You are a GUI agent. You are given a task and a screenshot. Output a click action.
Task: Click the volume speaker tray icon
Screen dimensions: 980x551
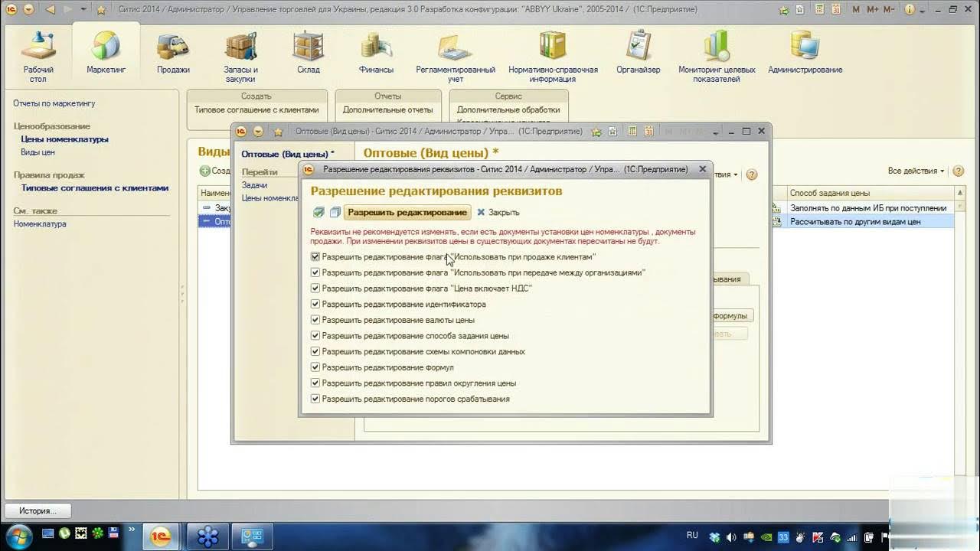[x=731, y=537]
